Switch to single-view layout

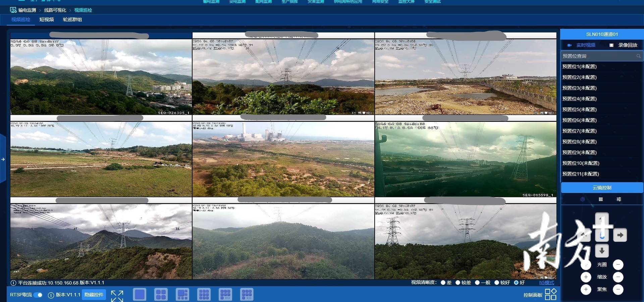pyautogui.click(x=140, y=295)
